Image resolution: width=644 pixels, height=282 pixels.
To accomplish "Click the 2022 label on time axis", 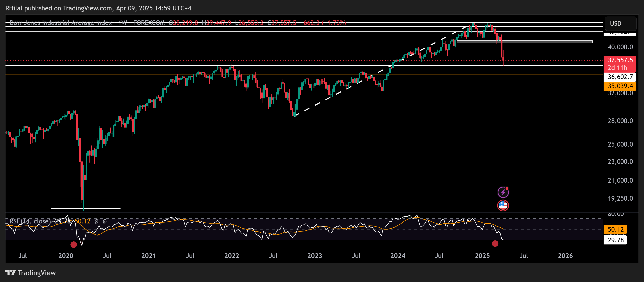I will 232,255.
